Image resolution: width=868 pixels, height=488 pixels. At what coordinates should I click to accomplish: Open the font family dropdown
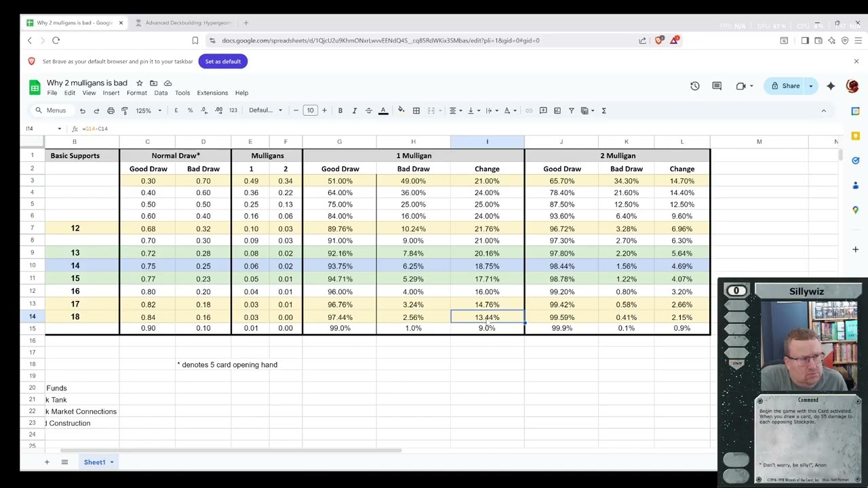[x=265, y=110]
